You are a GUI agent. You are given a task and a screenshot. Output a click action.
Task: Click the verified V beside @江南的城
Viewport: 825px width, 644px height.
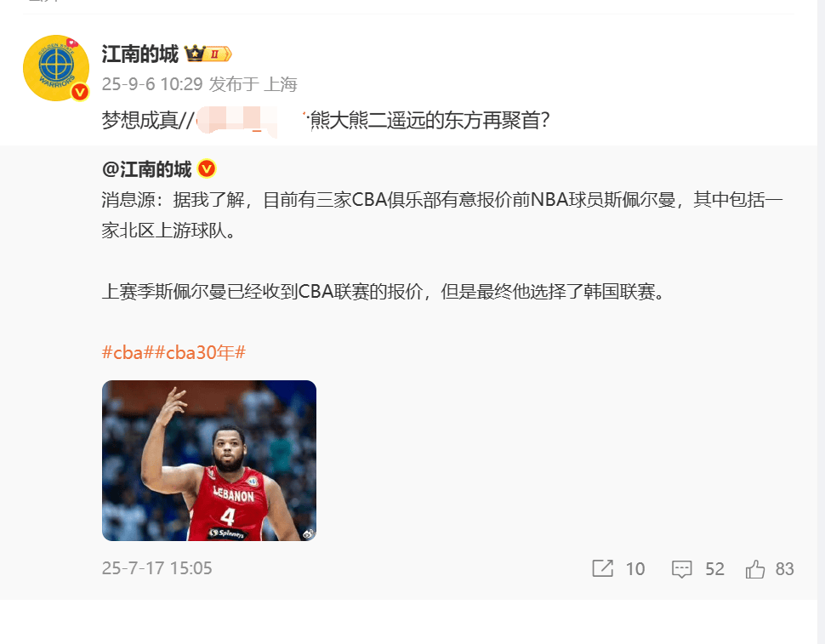207,169
